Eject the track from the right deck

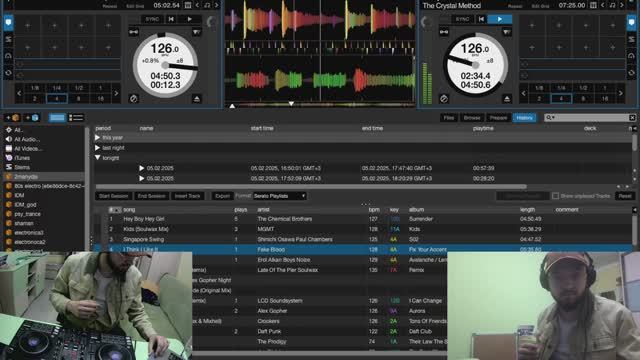507,99
